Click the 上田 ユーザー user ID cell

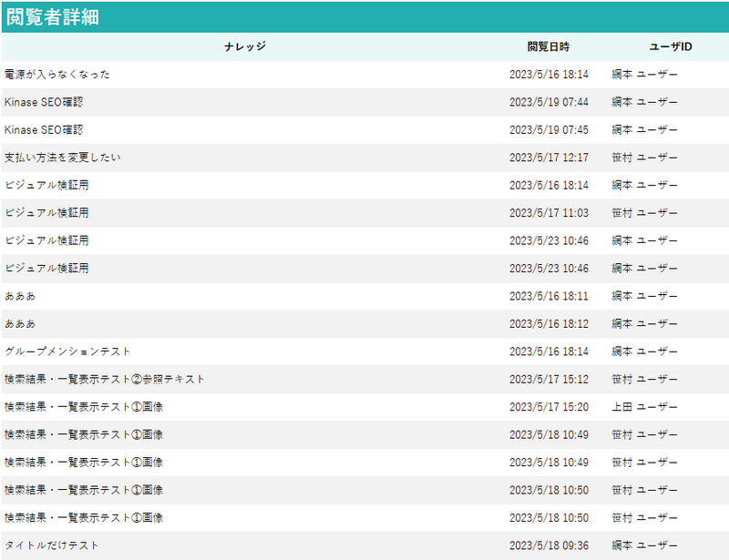click(644, 407)
